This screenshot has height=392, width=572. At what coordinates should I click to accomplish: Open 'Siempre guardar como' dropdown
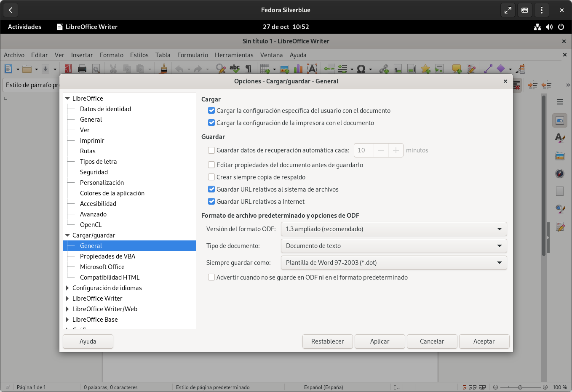393,263
